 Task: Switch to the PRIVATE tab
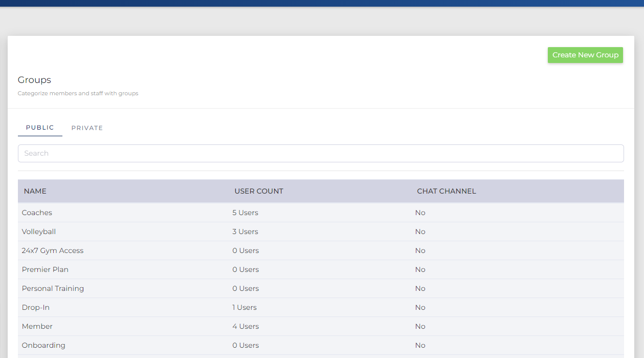[x=87, y=128]
